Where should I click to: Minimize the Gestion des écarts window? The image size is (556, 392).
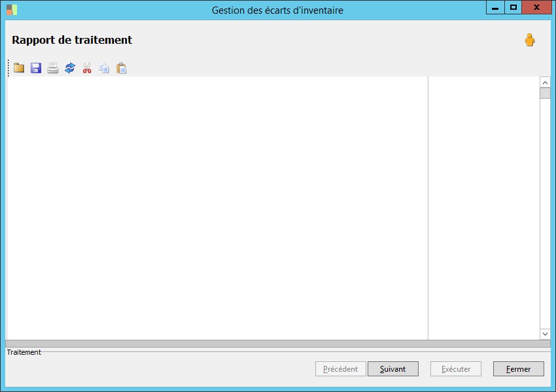click(495, 7)
